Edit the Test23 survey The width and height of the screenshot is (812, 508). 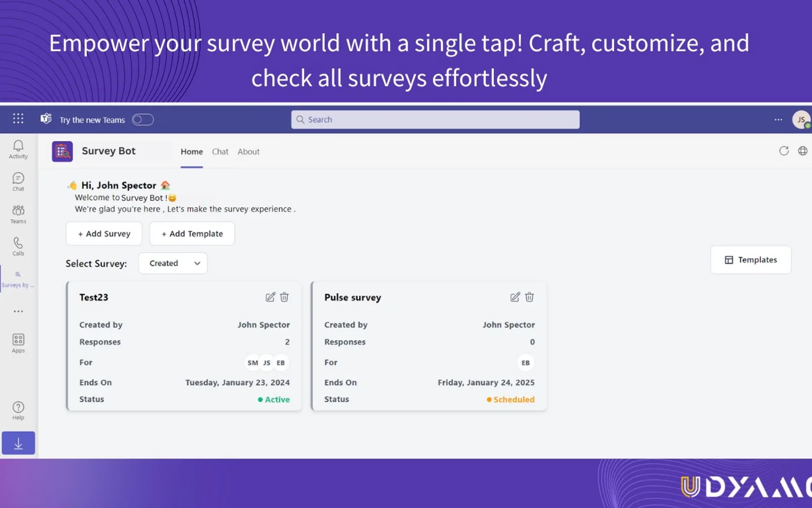(x=270, y=297)
